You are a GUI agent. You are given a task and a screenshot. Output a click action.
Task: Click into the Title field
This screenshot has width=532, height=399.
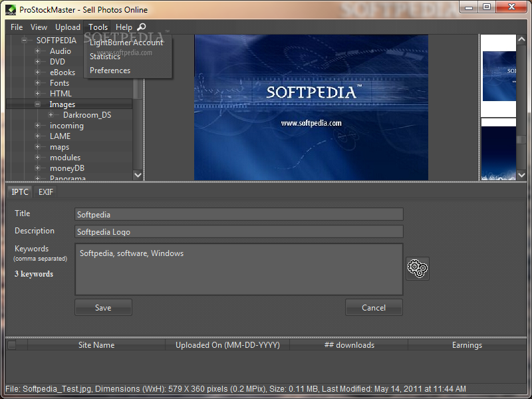click(x=239, y=214)
